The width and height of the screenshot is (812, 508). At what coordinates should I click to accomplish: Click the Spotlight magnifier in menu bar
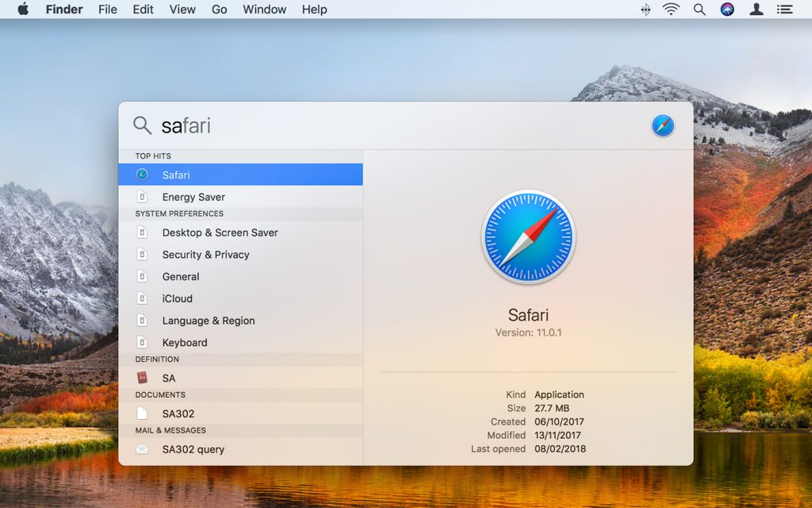[699, 10]
